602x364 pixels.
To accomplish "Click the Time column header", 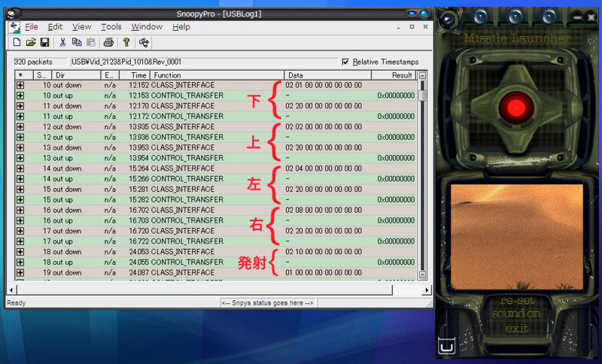I will point(135,75).
